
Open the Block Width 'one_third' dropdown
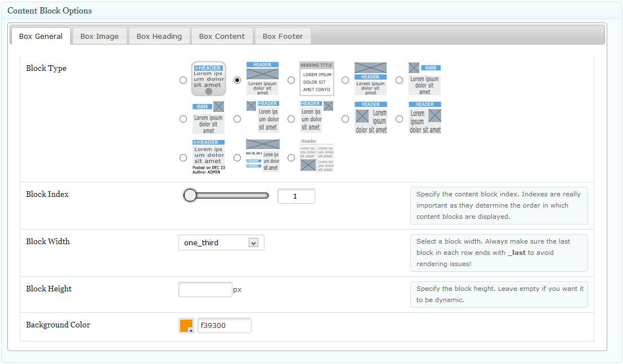[221, 242]
